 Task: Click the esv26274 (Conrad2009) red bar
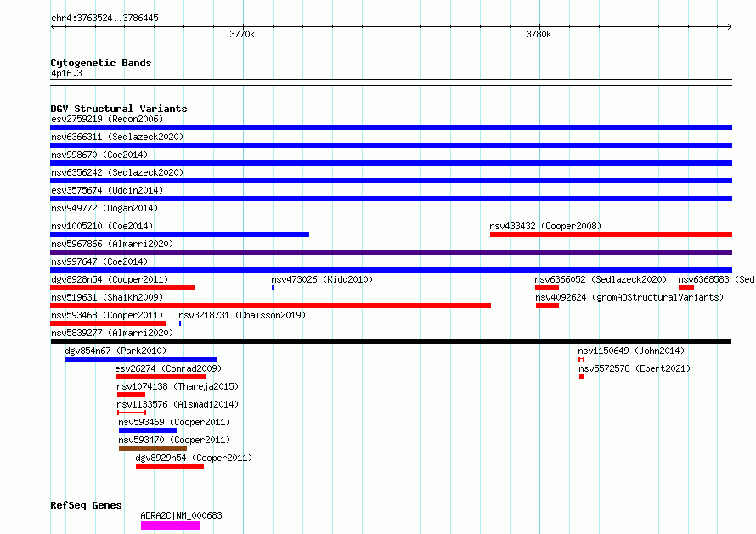(x=161, y=377)
